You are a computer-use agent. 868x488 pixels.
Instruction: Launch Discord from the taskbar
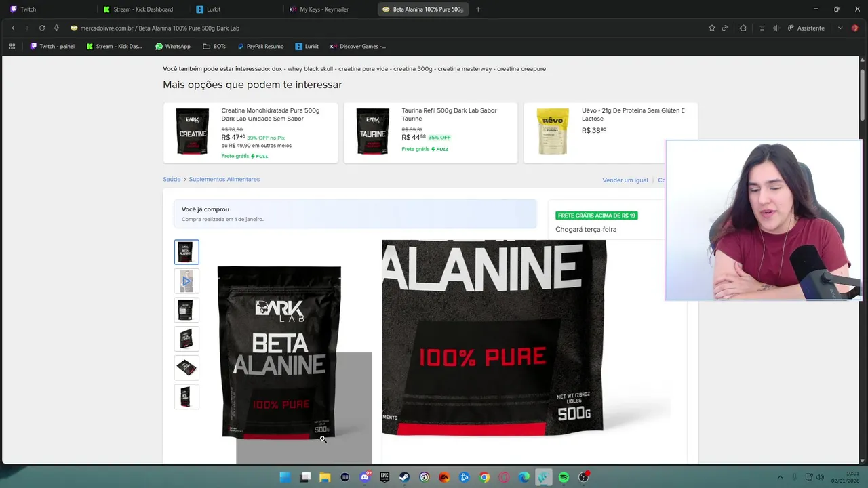click(365, 477)
